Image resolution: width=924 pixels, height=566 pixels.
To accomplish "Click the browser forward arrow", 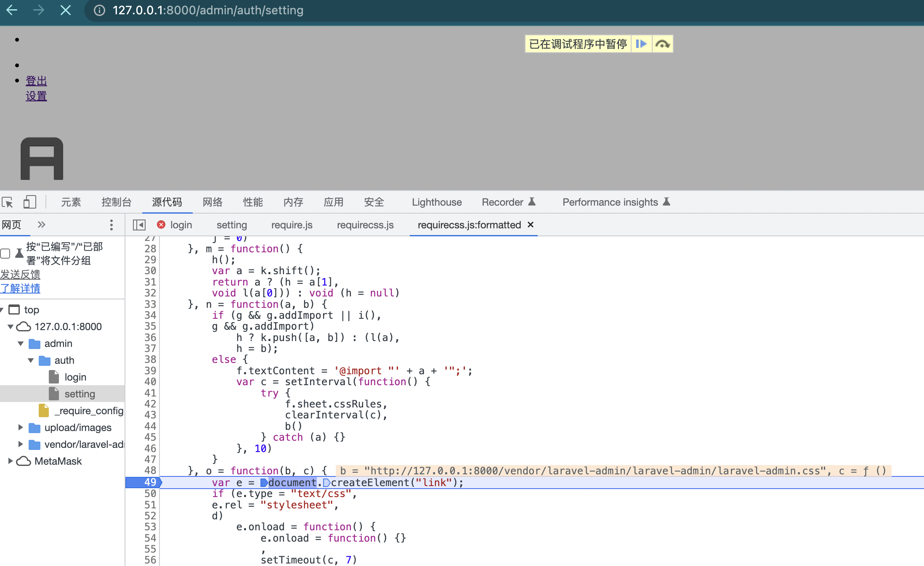I will click(x=38, y=10).
